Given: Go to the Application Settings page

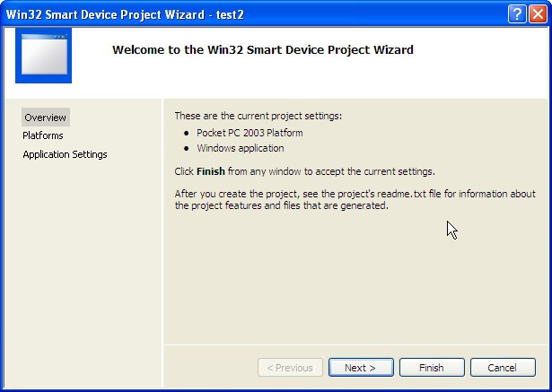Looking at the screenshot, I should point(65,154).
